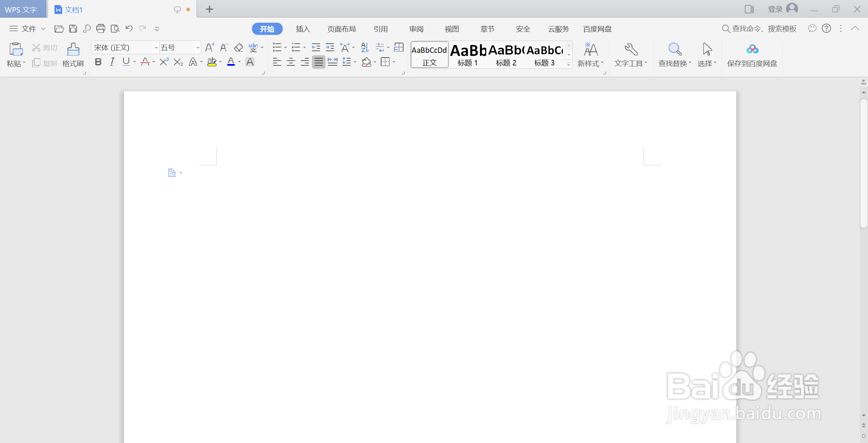Viewport: 868px width, 443px height.
Task: Click the print icon in quick toolbar
Action: pos(101,29)
